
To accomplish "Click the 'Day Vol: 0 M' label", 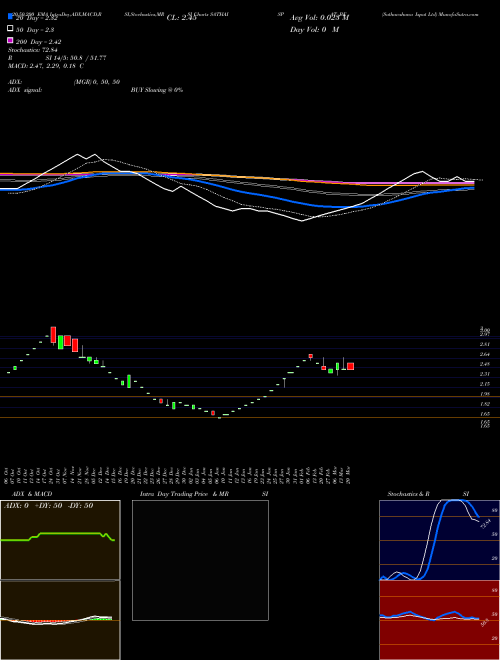I will (x=314, y=29).
